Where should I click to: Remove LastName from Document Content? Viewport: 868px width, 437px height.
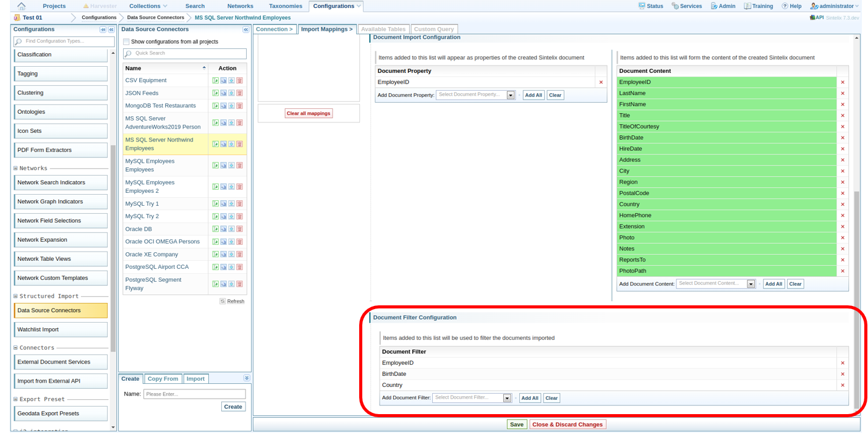coord(842,93)
